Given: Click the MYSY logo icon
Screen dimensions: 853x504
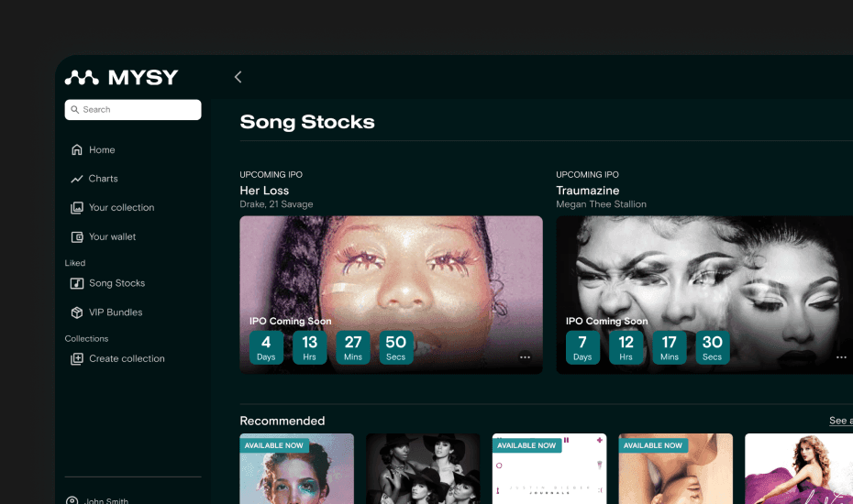Looking at the screenshot, I should pos(82,78).
